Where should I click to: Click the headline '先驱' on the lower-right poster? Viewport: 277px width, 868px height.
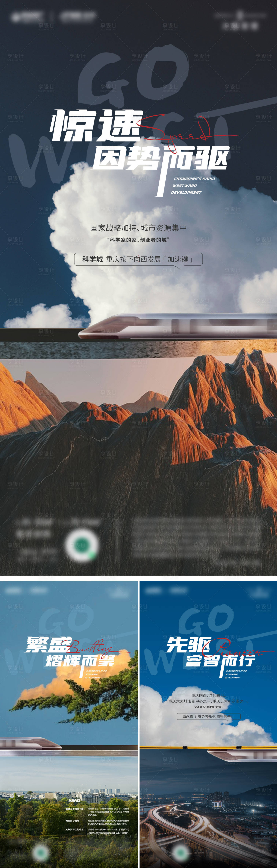click(x=188, y=645)
